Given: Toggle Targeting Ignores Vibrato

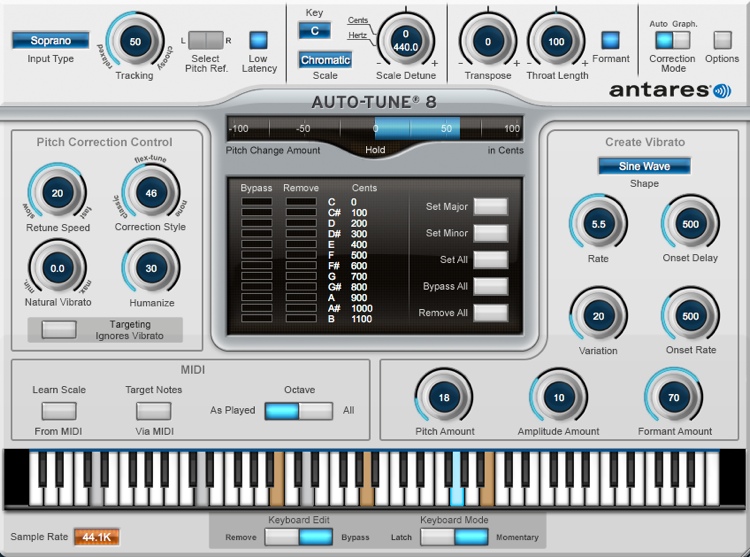Looking at the screenshot, I should [x=58, y=329].
